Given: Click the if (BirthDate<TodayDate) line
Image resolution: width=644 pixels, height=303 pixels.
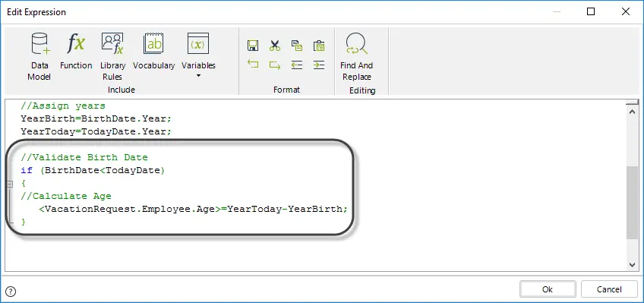Looking at the screenshot, I should [x=93, y=170].
